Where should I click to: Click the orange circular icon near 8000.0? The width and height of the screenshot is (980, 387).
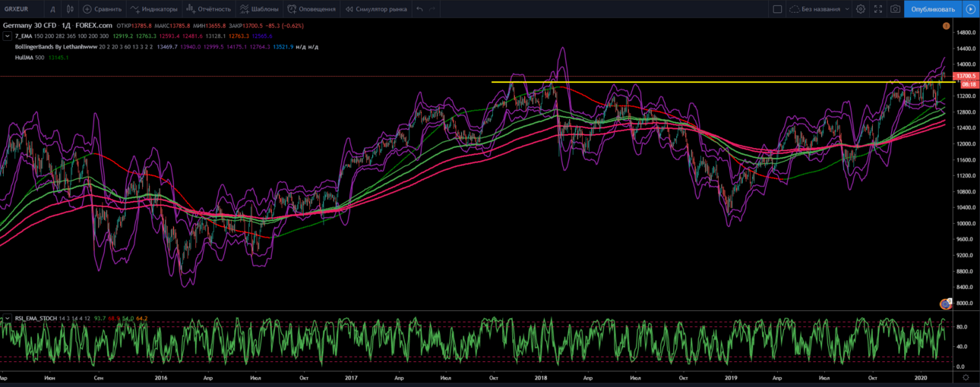pos(945,304)
